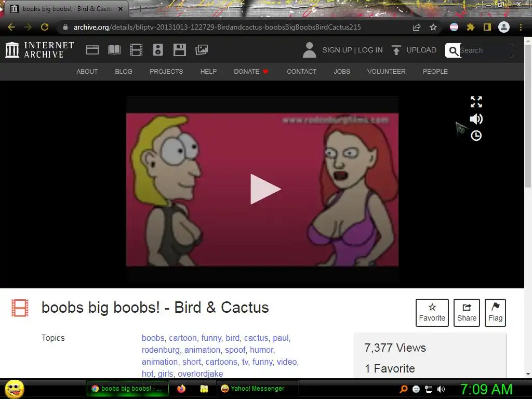
Task: Go back in browser history
Action: click(11, 27)
